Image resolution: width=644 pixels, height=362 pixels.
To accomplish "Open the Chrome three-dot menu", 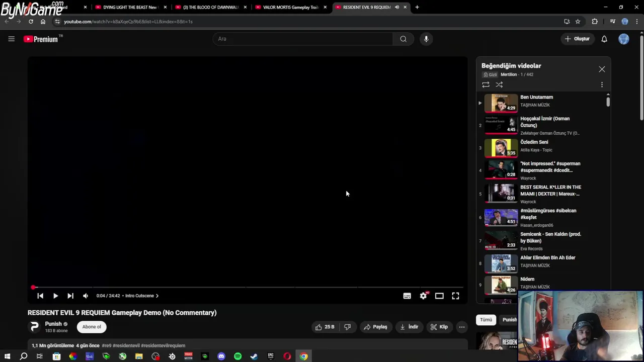I will [x=637, y=22].
